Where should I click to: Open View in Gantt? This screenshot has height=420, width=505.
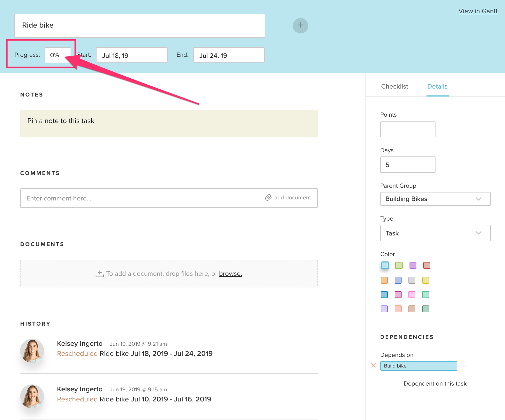tap(478, 11)
